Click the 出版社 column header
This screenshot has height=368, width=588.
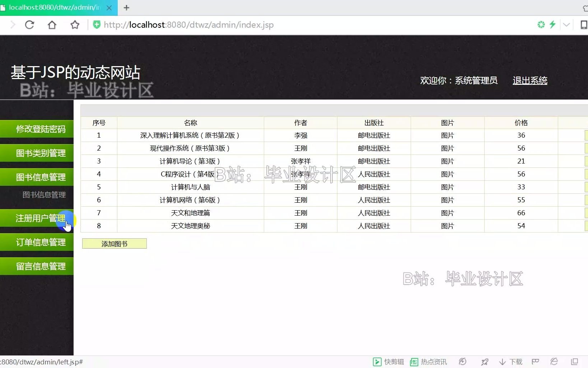pyautogui.click(x=374, y=123)
